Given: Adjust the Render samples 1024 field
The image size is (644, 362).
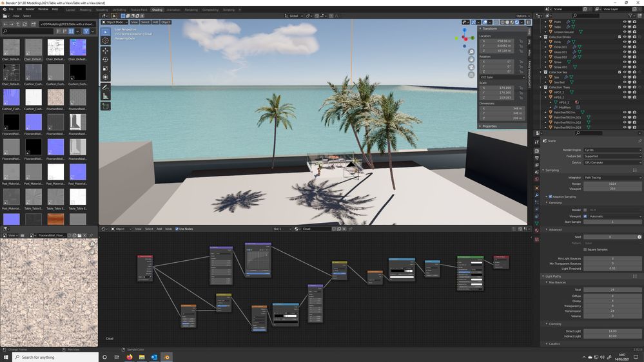Looking at the screenshot, I should (612, 184).
